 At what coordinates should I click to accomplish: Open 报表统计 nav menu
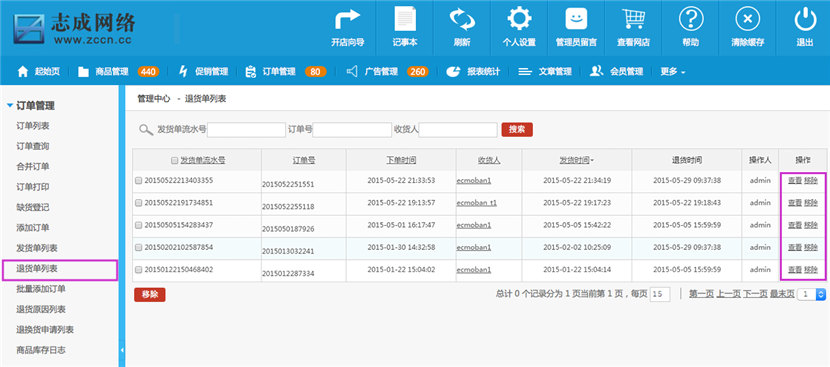[483, 71]
